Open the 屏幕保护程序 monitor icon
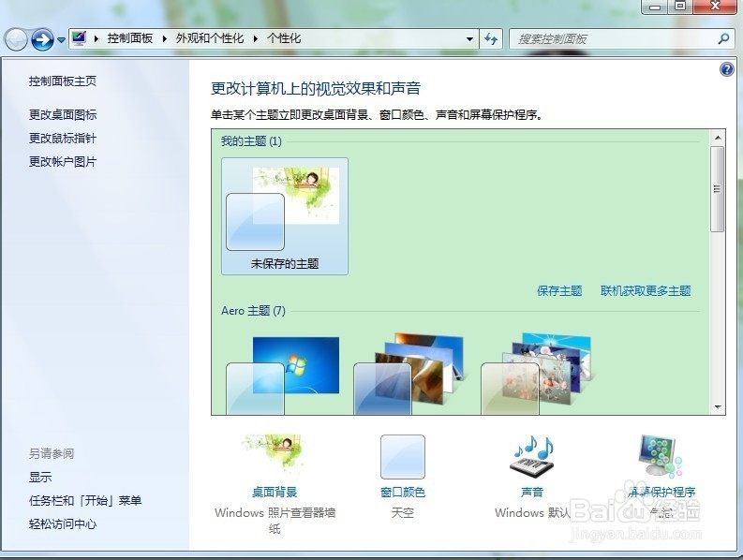This screenshot has height=560, width=743. pyautogui.click(x=660, y=455)
